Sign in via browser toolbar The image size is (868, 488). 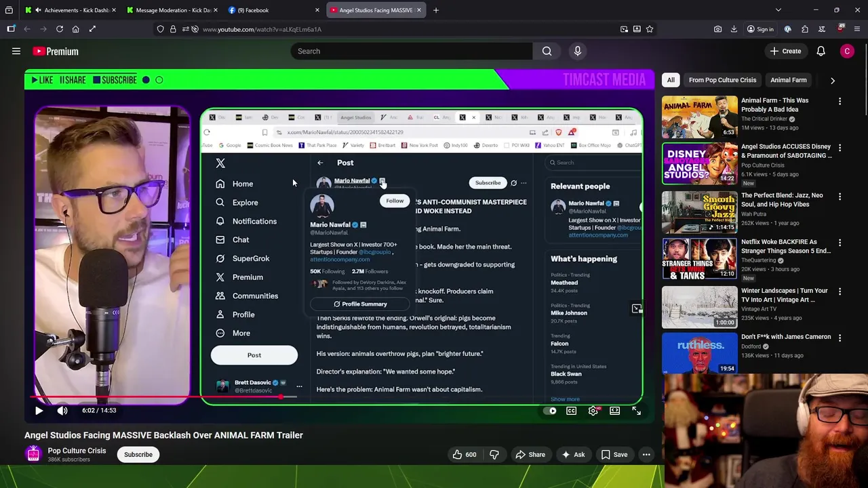(759, 29)
